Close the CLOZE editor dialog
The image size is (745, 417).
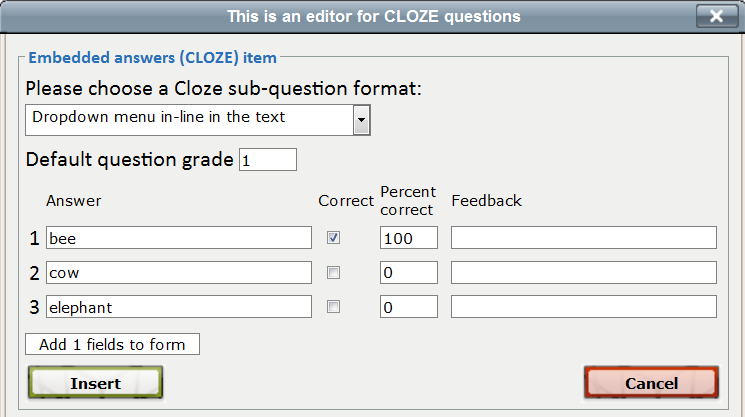click(x=716, y=16)
